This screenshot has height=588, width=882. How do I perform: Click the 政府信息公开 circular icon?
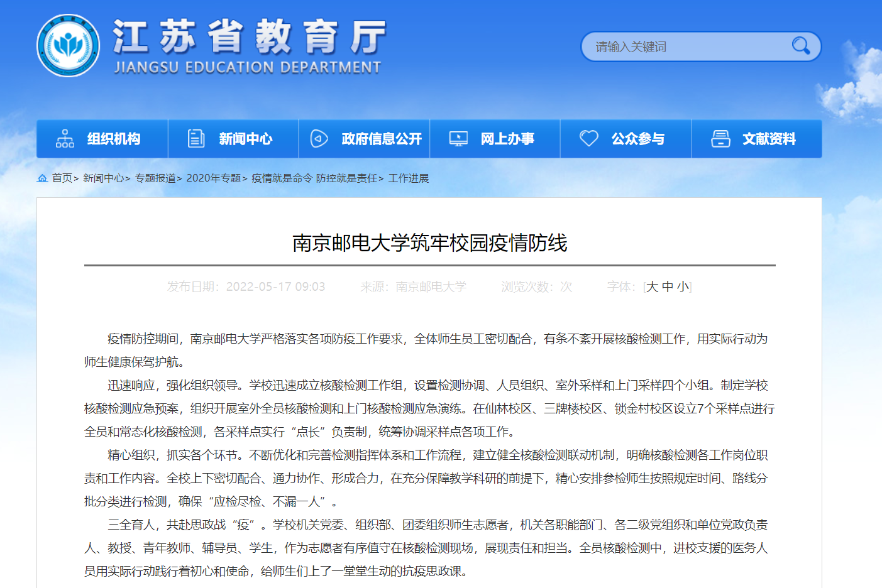point(319,138)
